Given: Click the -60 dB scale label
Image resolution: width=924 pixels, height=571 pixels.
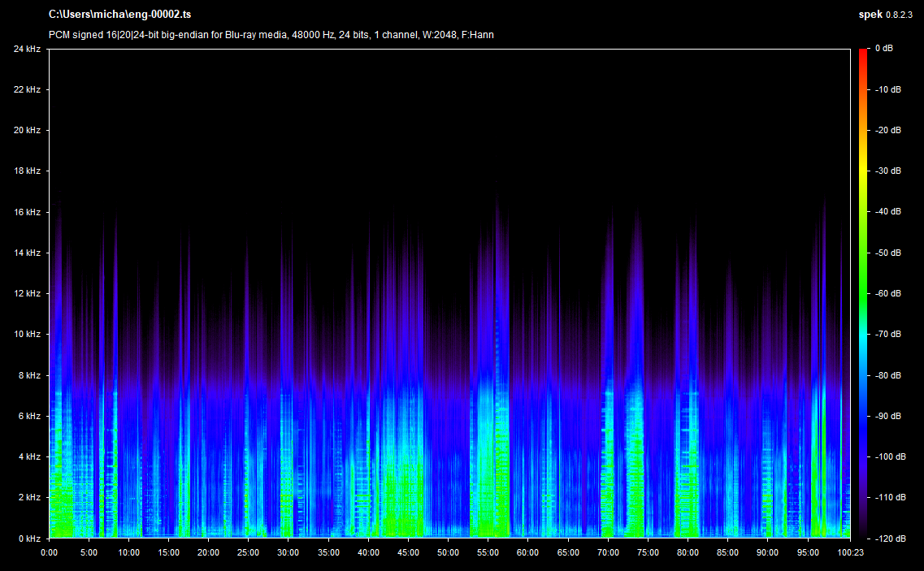Looking at the screenshot, I should [888, 293].
